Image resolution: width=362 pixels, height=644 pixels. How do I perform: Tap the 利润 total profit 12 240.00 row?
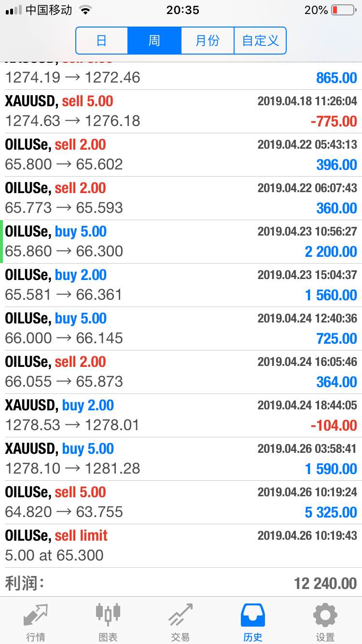pos(181,583)
